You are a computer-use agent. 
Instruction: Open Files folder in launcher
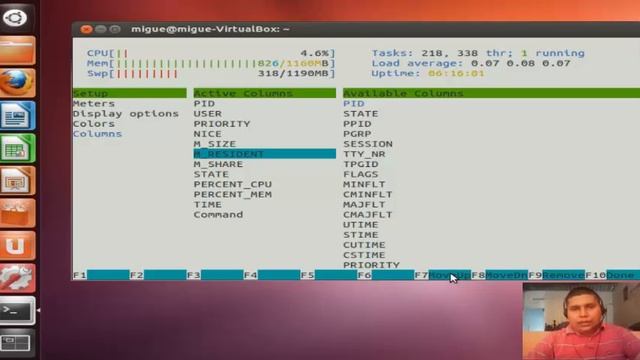pos(17,50)
